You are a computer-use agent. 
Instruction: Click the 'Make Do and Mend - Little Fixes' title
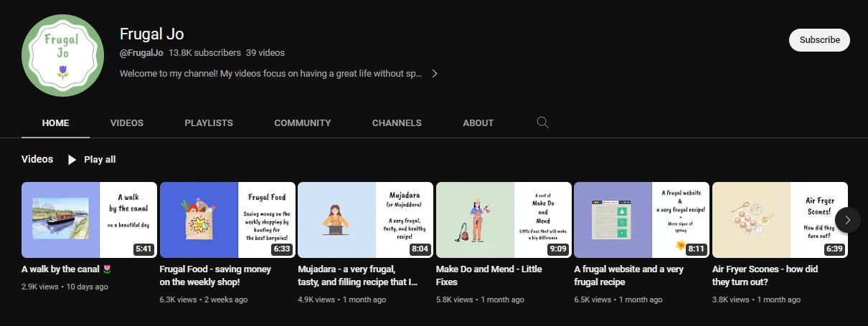tap(489, 276)
